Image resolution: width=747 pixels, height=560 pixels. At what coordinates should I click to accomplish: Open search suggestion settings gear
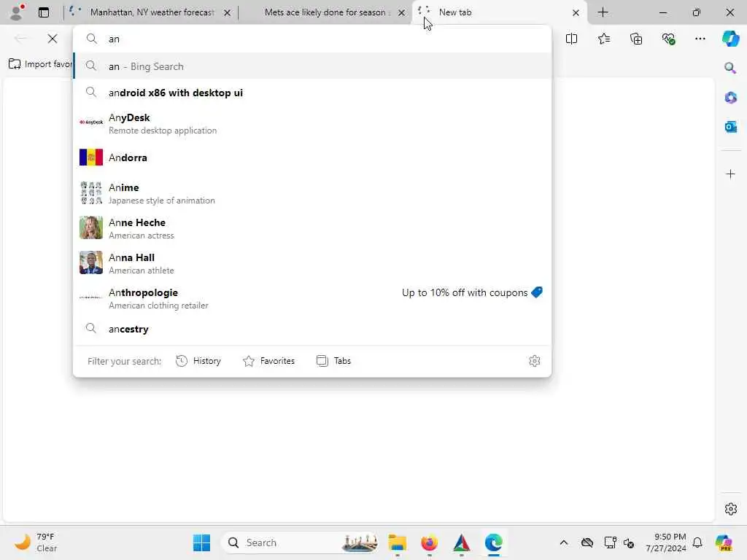click(534, 361)
